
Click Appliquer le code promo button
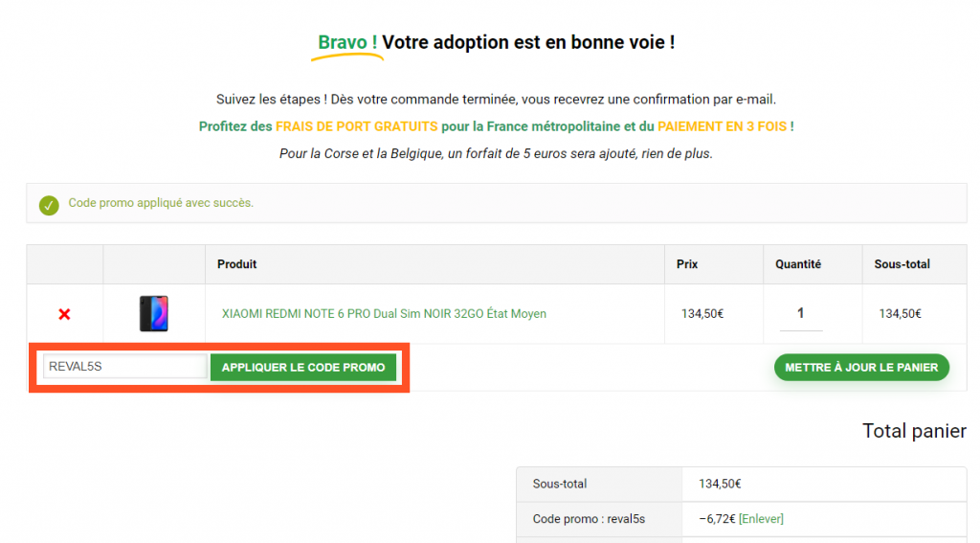(303, 367)
